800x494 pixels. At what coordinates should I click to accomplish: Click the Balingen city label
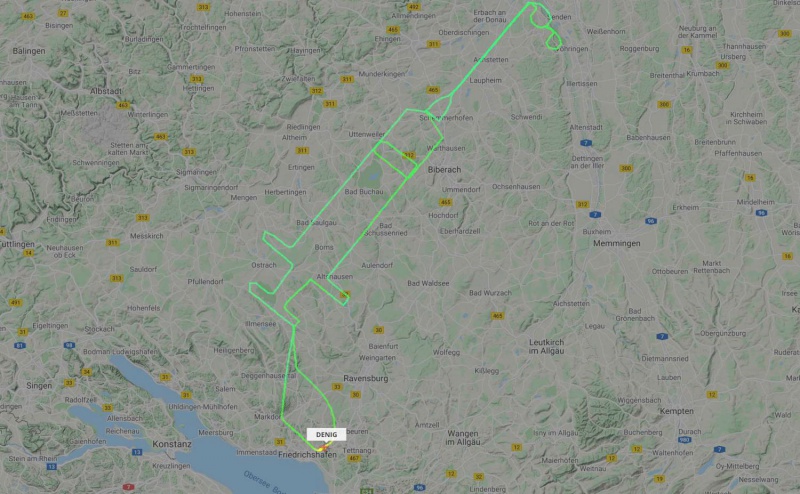[x=29, y=51]
